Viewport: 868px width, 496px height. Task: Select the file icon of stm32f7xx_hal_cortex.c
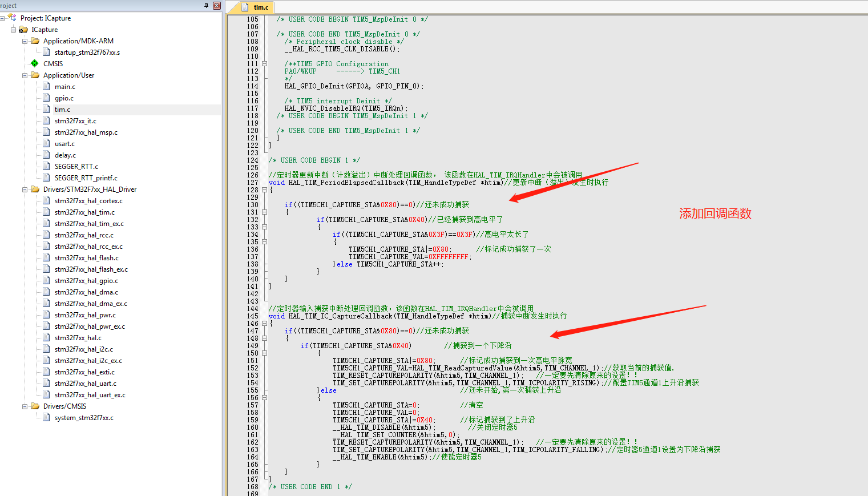[x=46, y=200]
